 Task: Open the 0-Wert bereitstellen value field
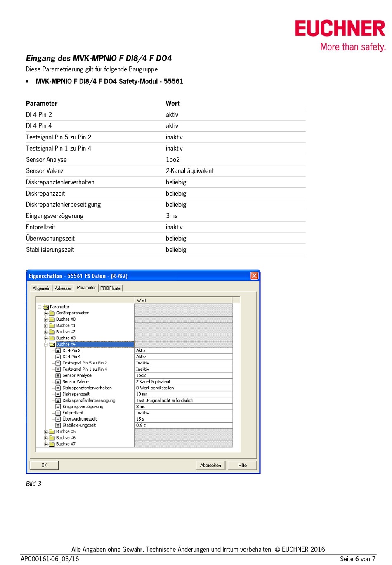(x=184, y=388)
